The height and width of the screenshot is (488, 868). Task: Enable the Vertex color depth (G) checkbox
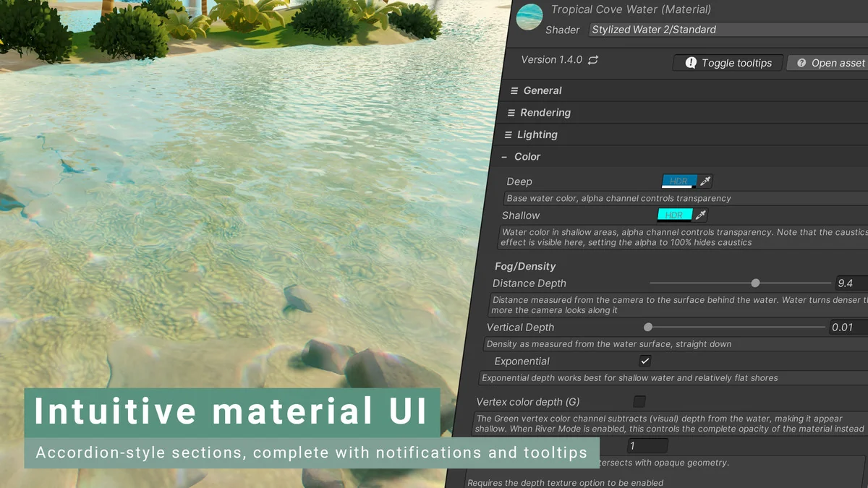click(x=639, y=401)
